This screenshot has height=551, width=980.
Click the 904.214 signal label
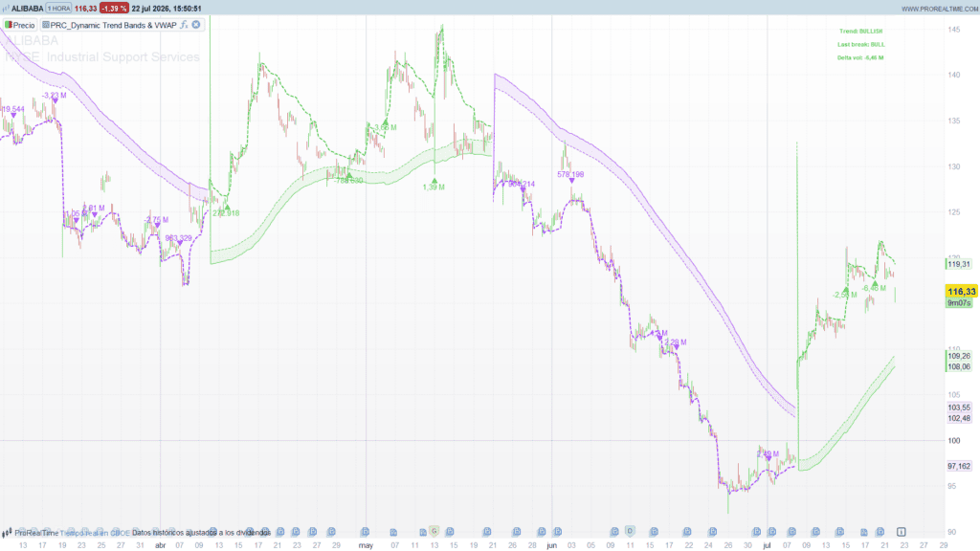pos(522,185)
